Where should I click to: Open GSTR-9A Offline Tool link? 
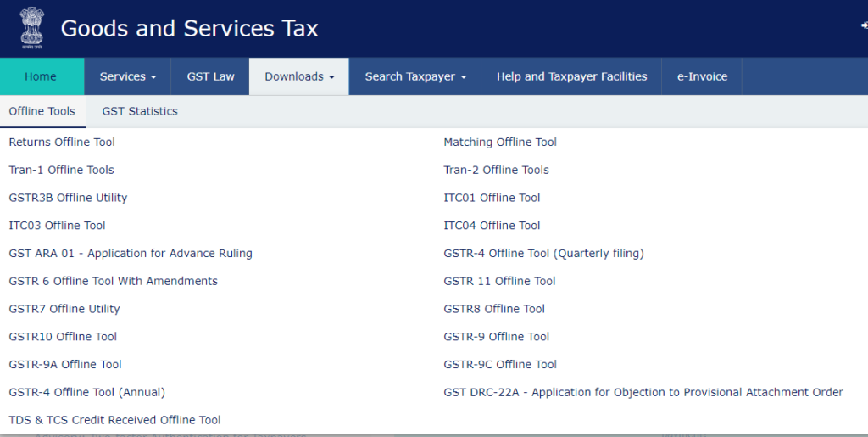click(x=65, y=364)
